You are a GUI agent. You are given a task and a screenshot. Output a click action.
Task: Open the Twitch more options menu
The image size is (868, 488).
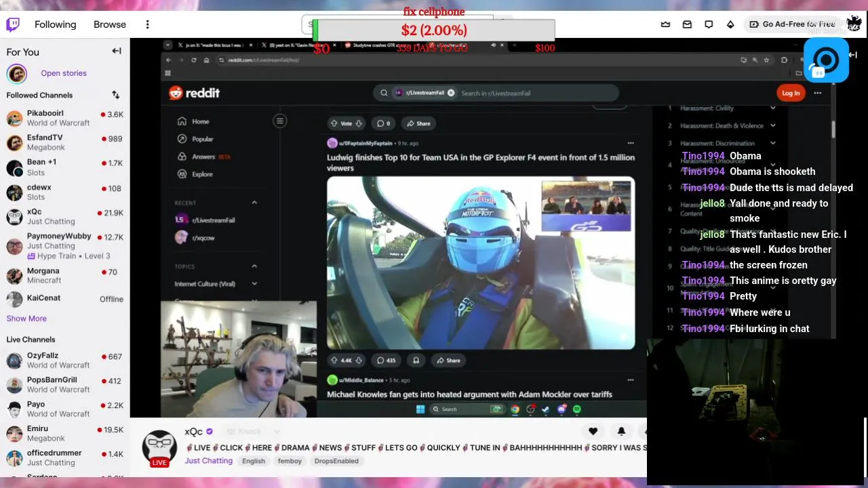click(147, 24)
